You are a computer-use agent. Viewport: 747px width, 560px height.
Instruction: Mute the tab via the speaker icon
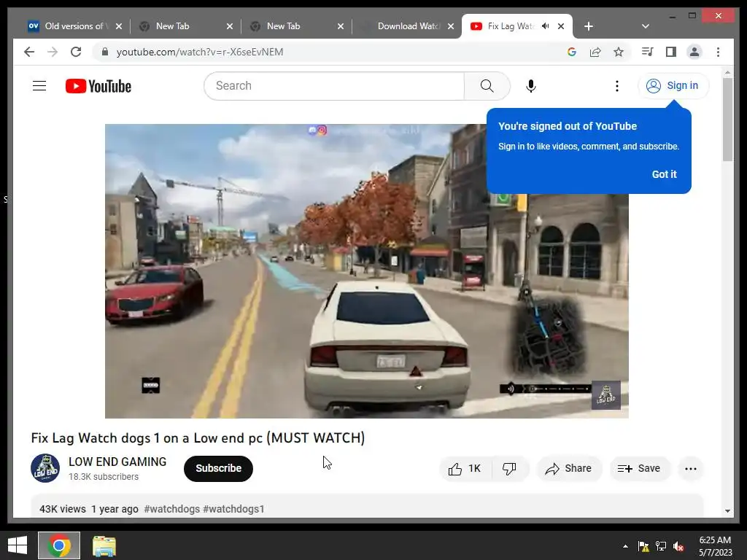(x=546, y=26)
